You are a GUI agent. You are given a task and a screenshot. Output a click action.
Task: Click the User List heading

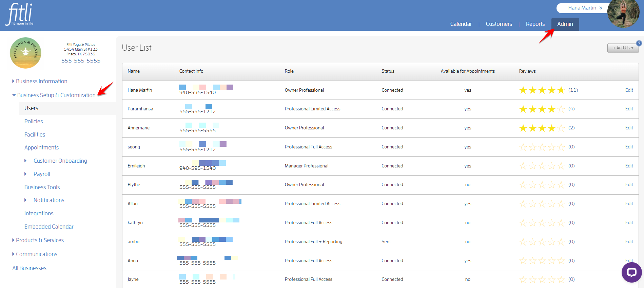[137, 48]
